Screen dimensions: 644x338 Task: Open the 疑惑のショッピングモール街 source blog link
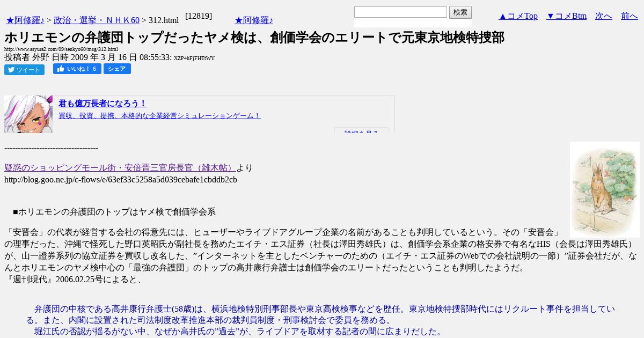coord(120,168)
